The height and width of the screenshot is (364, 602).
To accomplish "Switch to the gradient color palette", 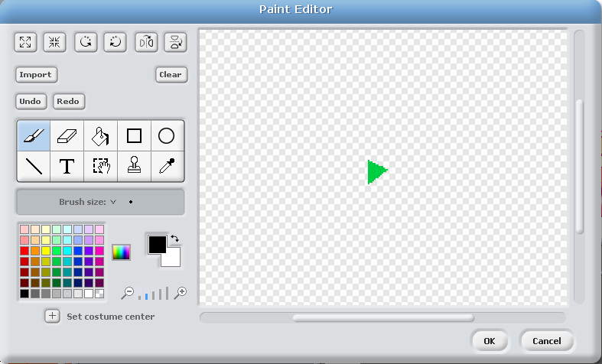I will click(x=121, y=252).
